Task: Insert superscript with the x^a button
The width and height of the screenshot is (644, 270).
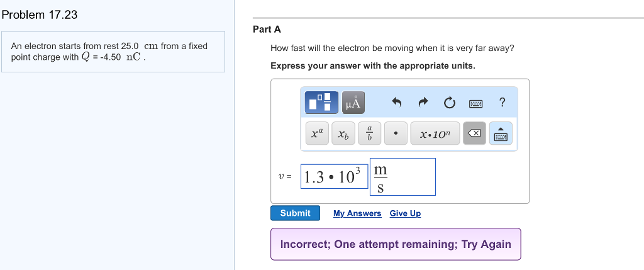Action: (x=316, y=133)
